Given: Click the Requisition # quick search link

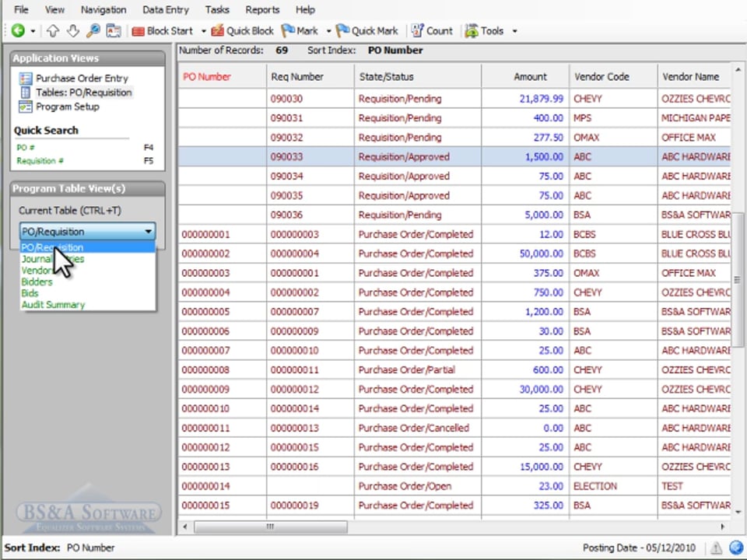Looking at the screenshot, I should click(40, 161).
